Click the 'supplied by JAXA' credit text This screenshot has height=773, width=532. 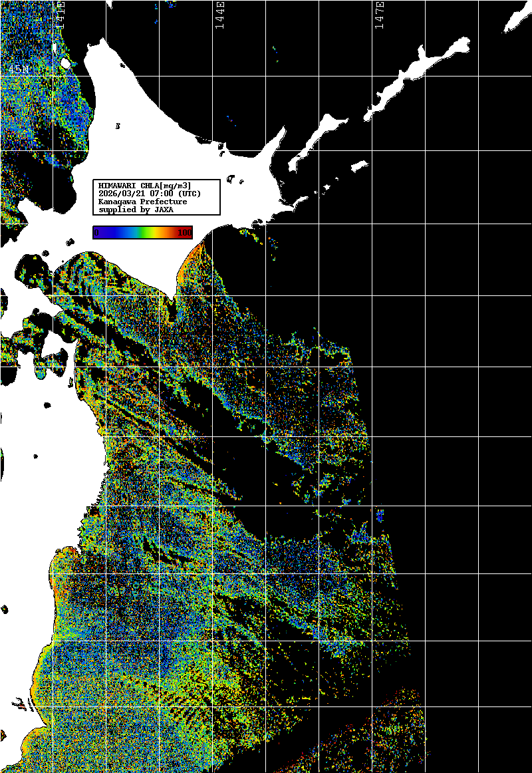click(136, 210)
